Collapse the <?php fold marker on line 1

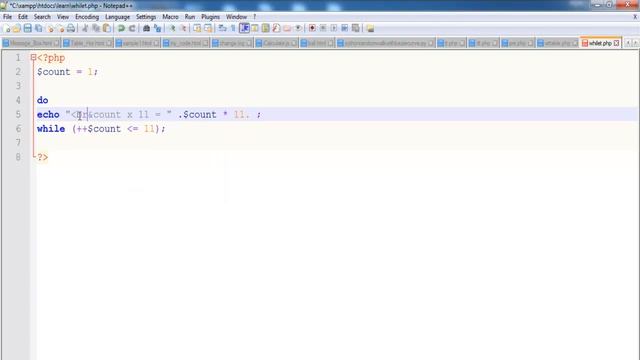coord(33,58)
